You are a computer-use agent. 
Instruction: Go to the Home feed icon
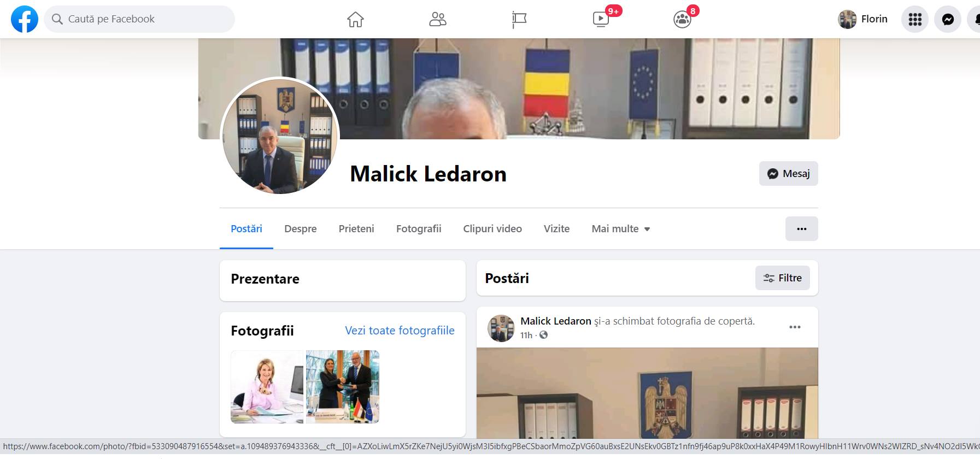point(355,19)
